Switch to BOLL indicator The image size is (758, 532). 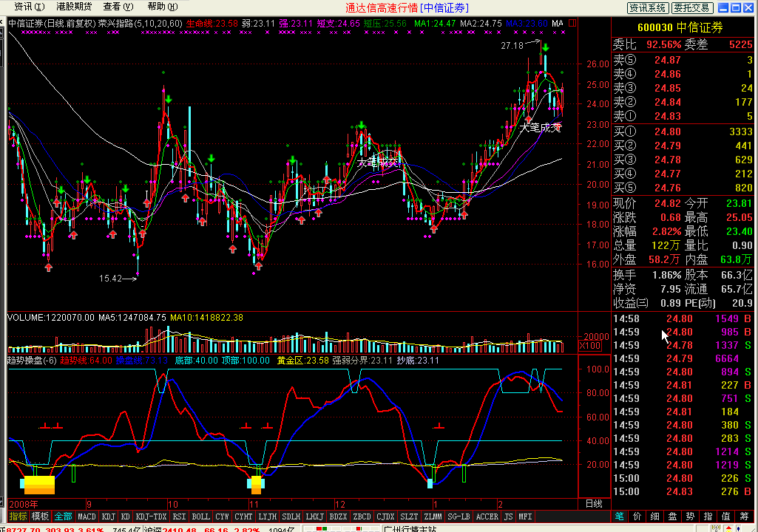click(x=200, y=516)
